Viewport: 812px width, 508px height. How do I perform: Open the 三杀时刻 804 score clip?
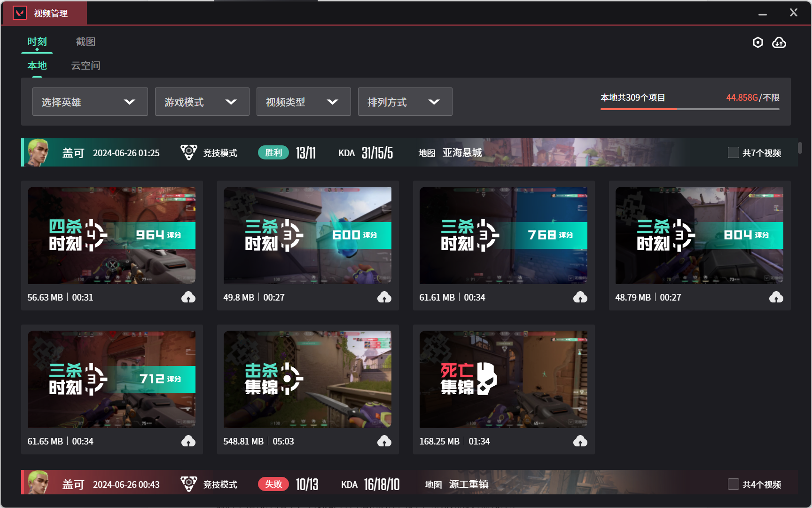pos(699,235)
